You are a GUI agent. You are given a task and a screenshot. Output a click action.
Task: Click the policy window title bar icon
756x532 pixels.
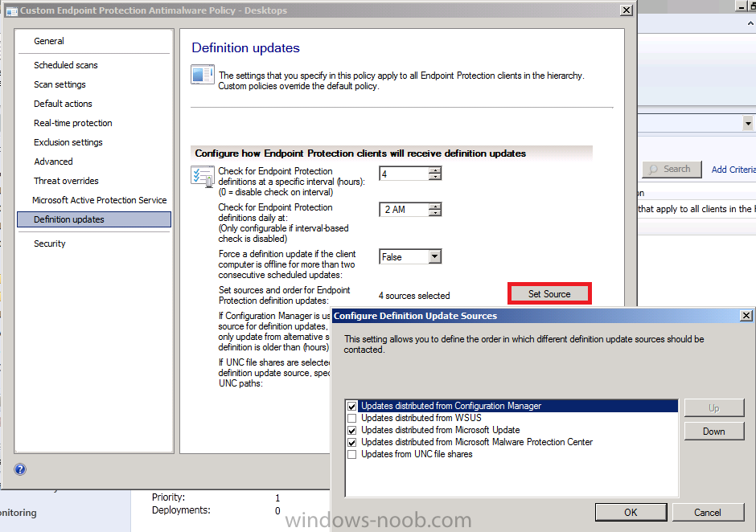(11, 10)
